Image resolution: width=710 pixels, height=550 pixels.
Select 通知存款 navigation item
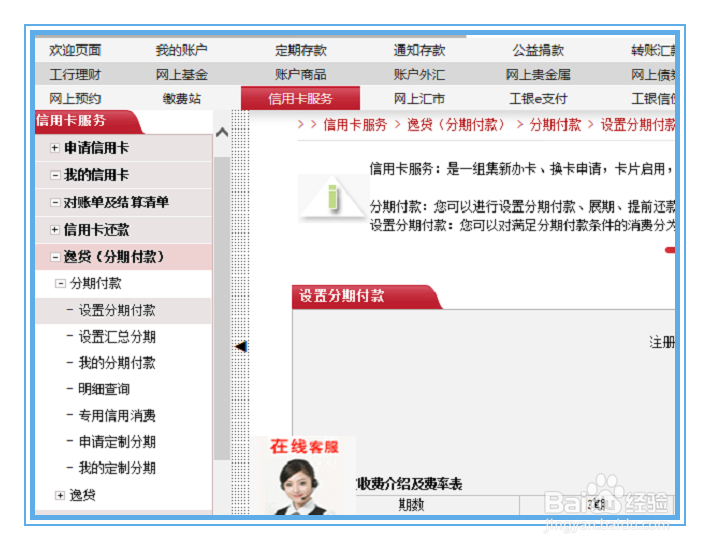[419, 50]
